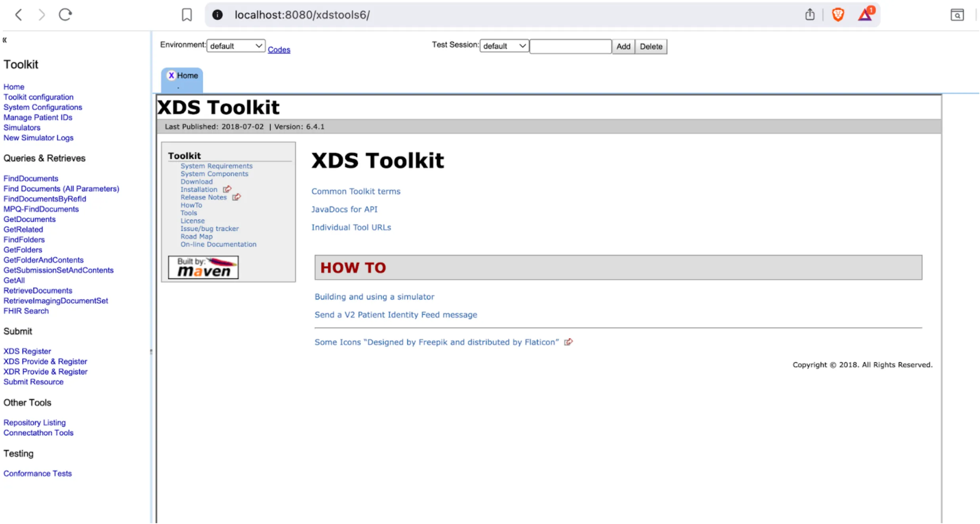Open the Environment dropdown

click(x=236, y=46)
